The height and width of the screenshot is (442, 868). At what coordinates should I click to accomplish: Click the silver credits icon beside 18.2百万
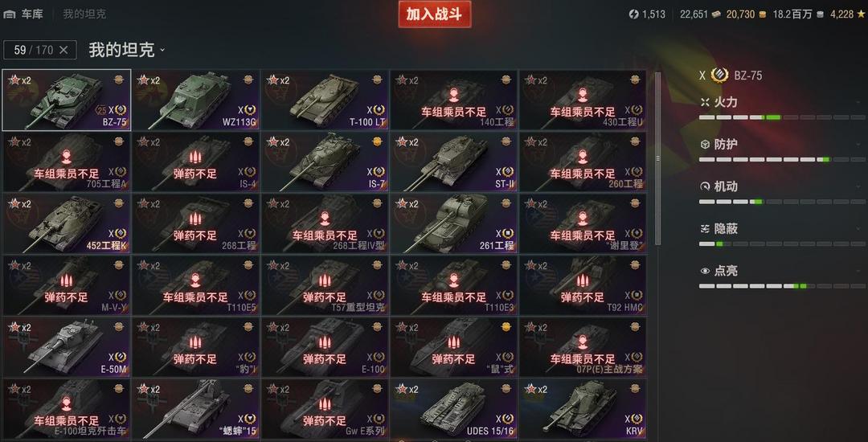(821, 14)
